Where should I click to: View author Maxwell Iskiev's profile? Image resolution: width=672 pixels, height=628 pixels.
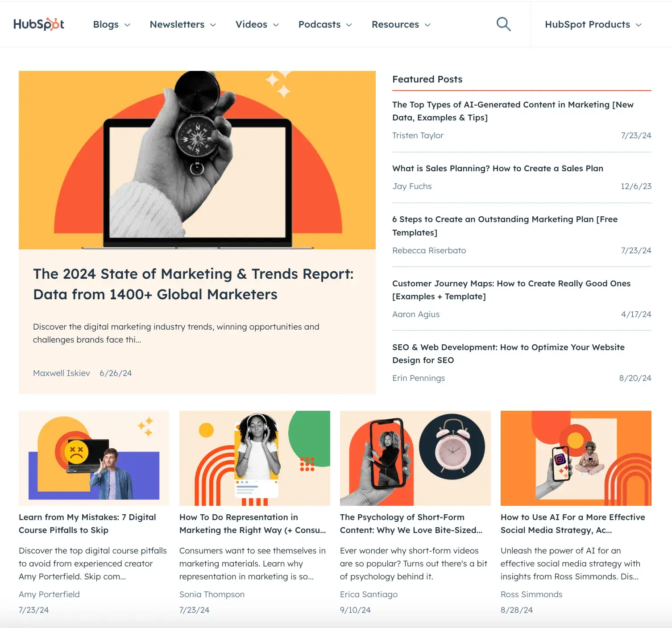[x=62, y=373]
